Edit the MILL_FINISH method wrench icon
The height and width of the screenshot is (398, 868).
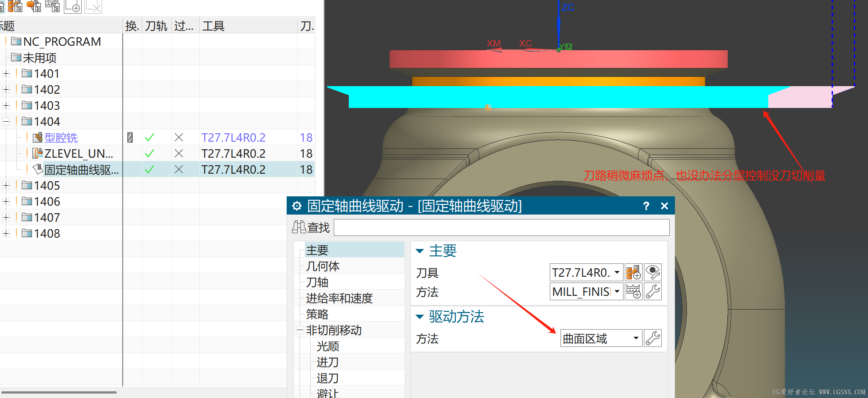[653, 292]
